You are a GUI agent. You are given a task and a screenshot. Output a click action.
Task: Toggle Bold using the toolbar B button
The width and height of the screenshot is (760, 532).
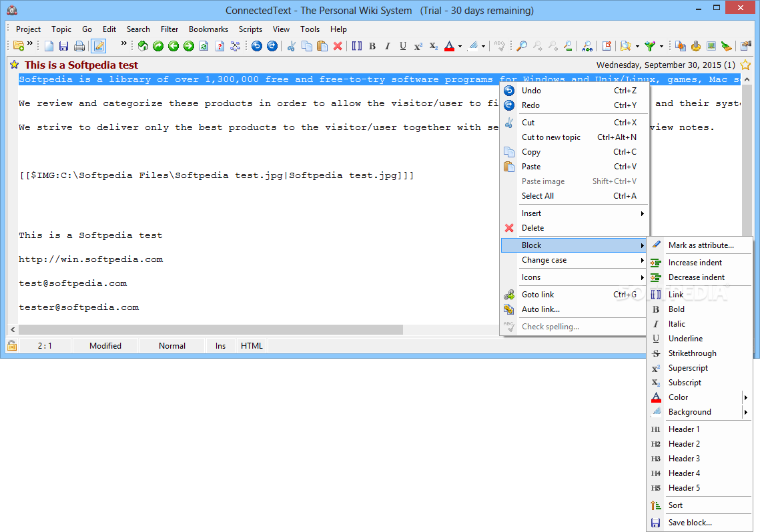click(372, 46)
